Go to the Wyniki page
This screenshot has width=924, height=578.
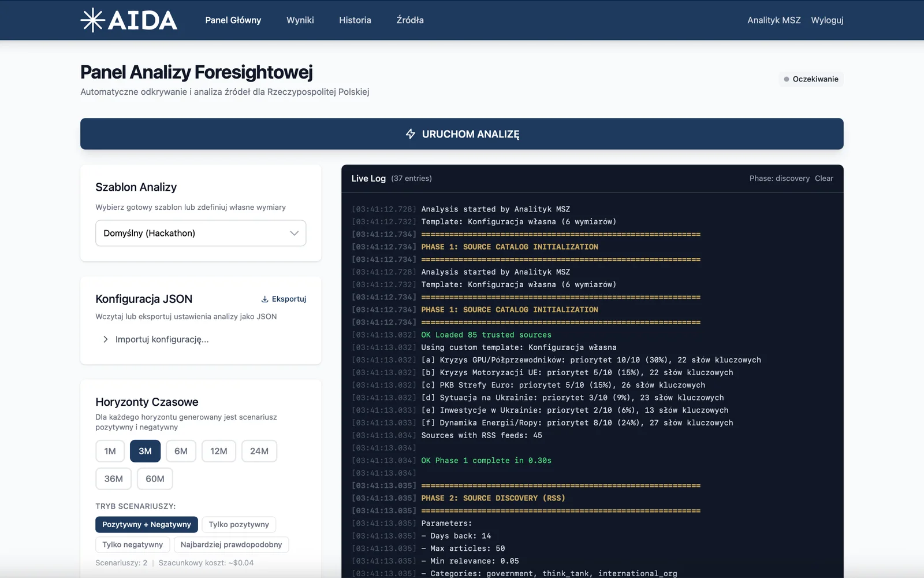300,20
